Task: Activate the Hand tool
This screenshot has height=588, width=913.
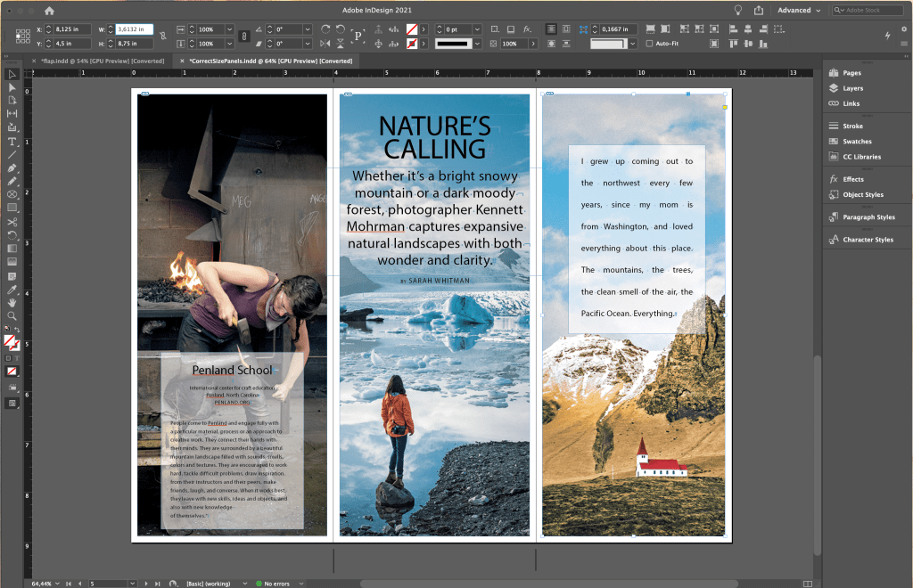Action: click(x=12, y=303)
